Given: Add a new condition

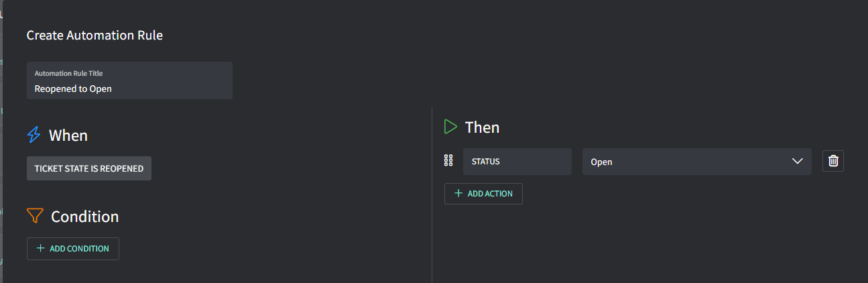Looking at the screenshot, I should pos(73,248).
